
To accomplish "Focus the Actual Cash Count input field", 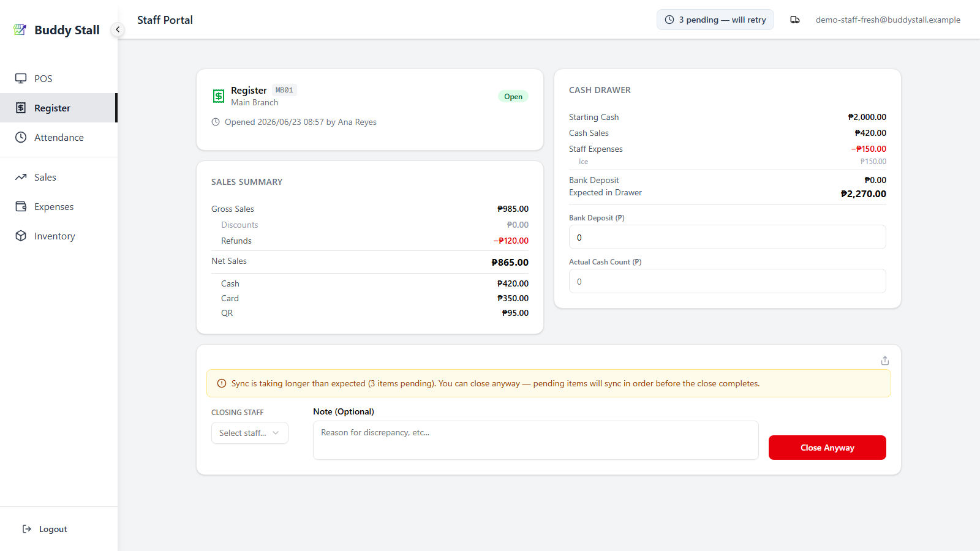I will [728, 281].
